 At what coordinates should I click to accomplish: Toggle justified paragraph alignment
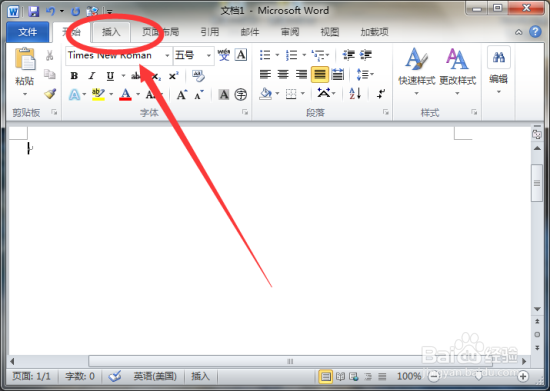click(x=320, y=74)
